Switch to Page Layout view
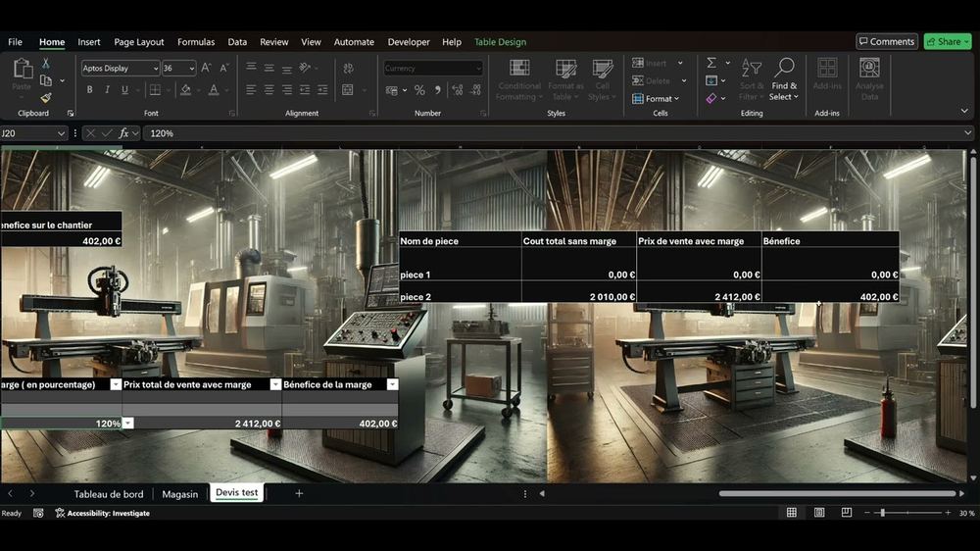 pyautogui.click(x=818, y=513)
